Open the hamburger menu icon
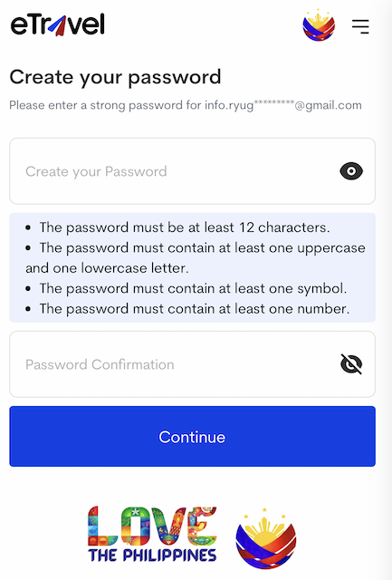The image size is (392, 580). pos(360,26)
